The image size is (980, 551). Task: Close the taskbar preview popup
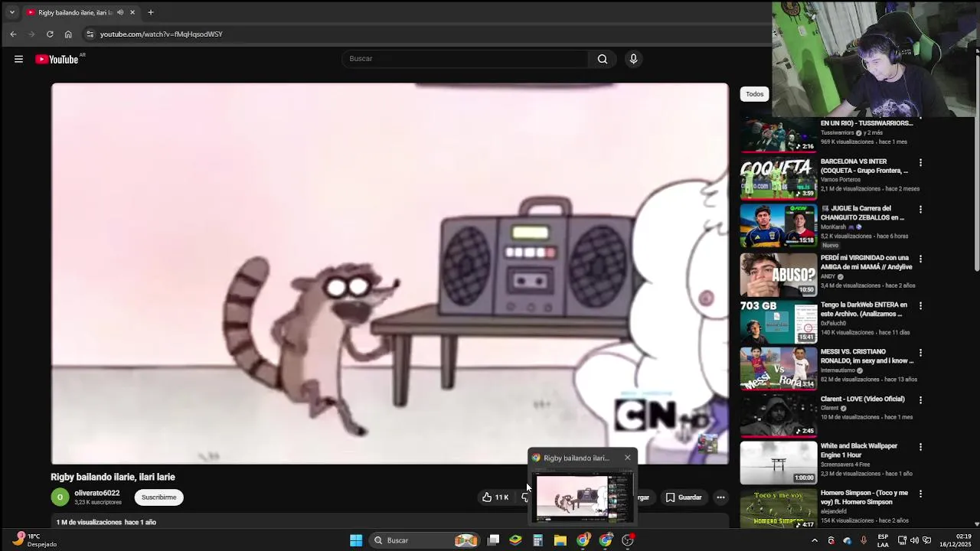coord(627,458)
